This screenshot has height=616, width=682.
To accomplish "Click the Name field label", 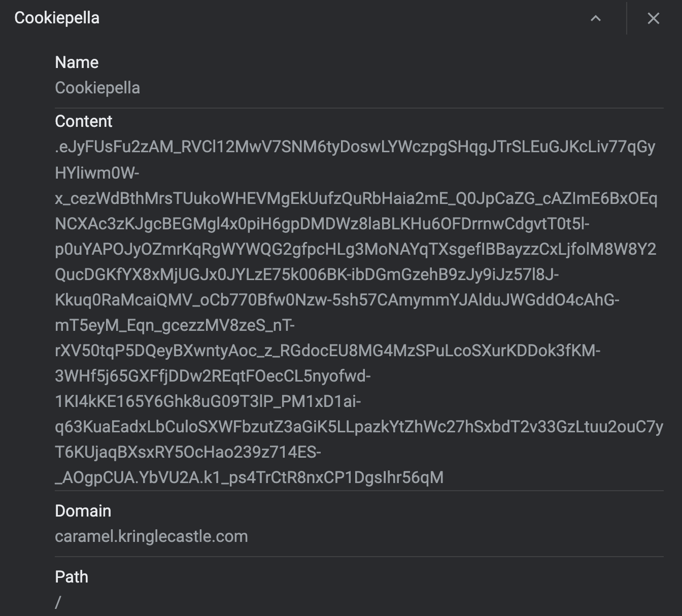I will pyautogui.click(x=77, y=62).
